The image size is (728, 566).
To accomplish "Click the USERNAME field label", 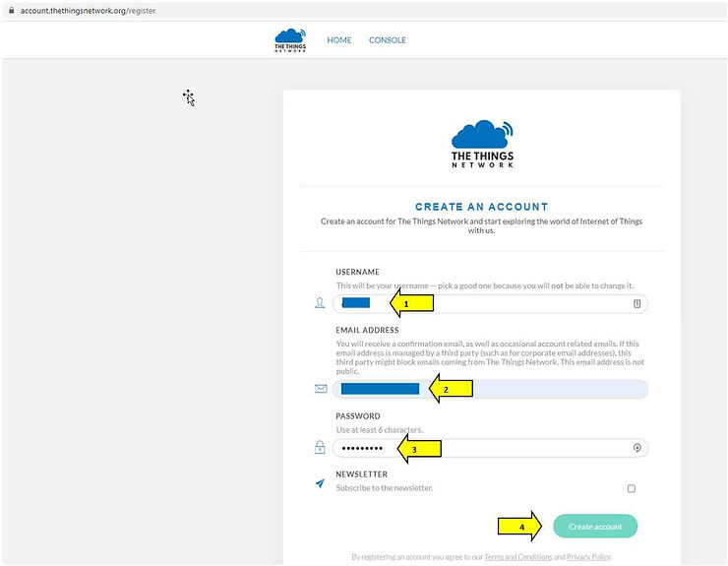I will pos(357,272).
